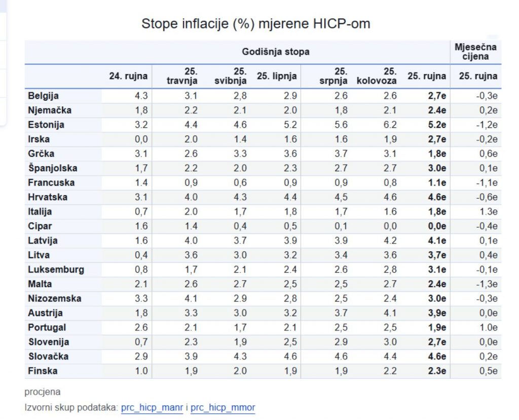Click the Španjolska row label
The height and width of the screenshot is (420, 519).
point(53,168)
